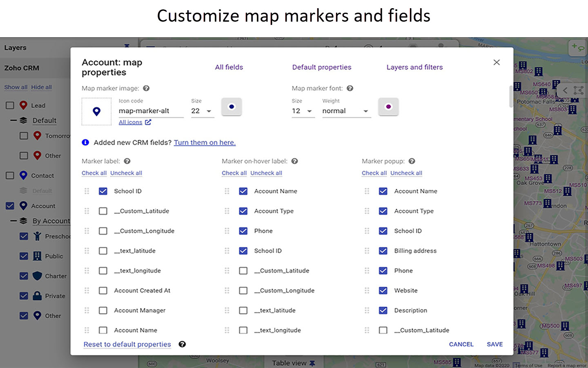This screenshot has width=588, height=368.
Task: Click the Map marker image help icon
Action: pos(146,88)
